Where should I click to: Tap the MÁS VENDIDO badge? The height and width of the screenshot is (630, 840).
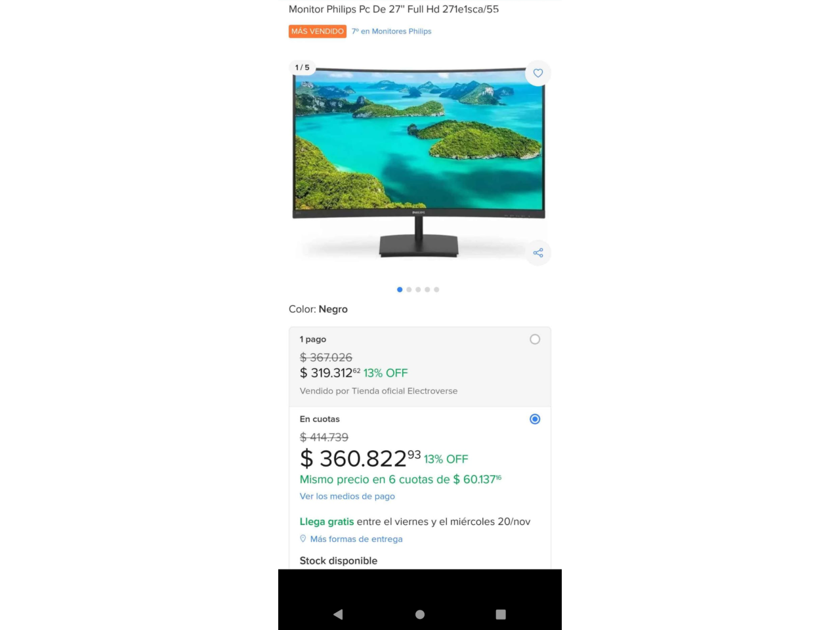(x=318, y=31)
